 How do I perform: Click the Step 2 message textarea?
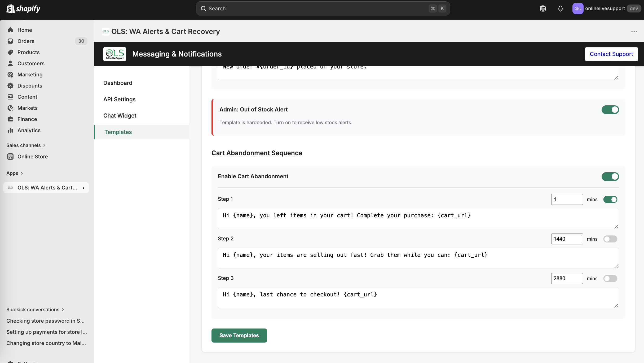point(418,258)
